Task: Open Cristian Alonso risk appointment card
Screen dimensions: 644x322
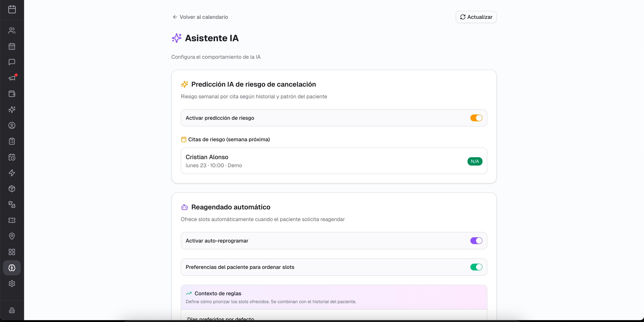Action: [x=325, y=161]
